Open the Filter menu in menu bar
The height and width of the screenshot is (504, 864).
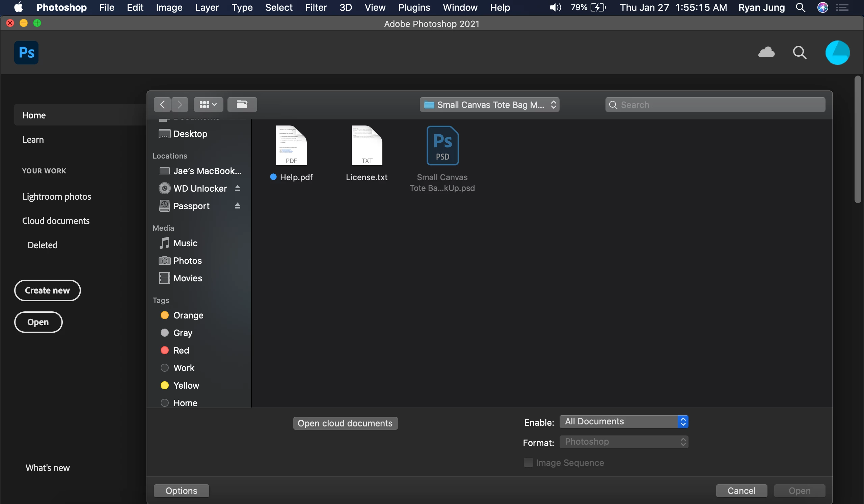[x=316, y=7]
